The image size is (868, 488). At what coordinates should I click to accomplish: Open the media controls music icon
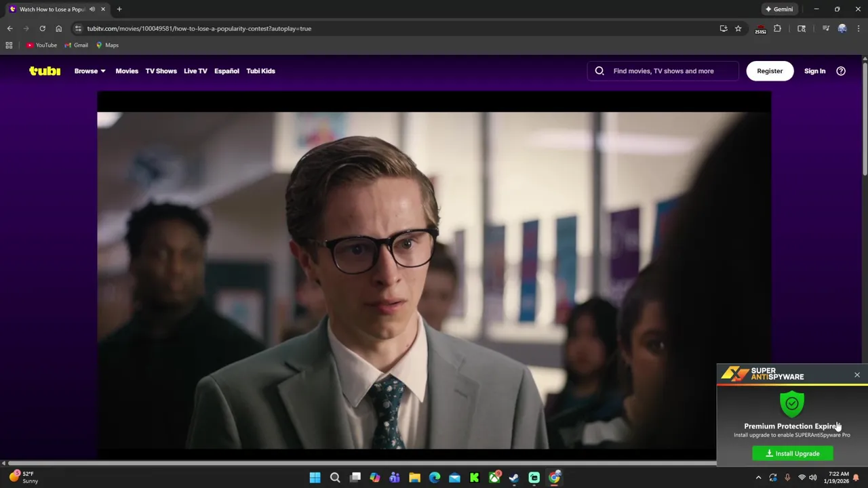(x=825, y=28)
